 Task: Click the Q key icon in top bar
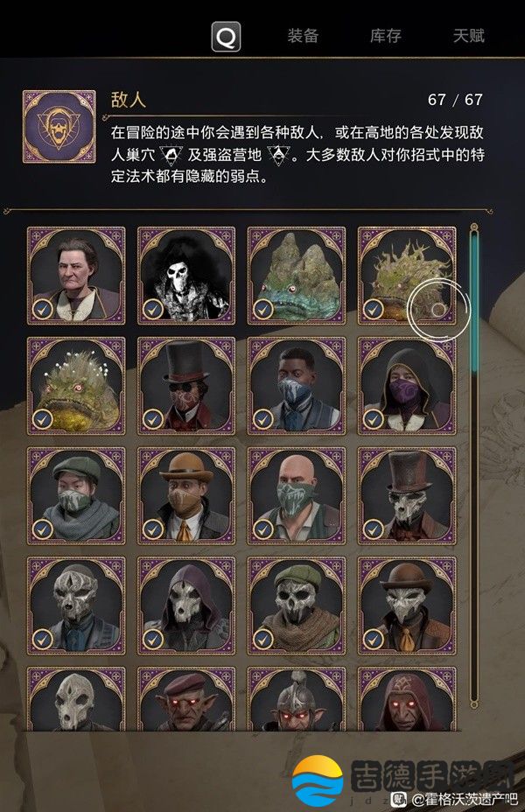pos(226,36)
